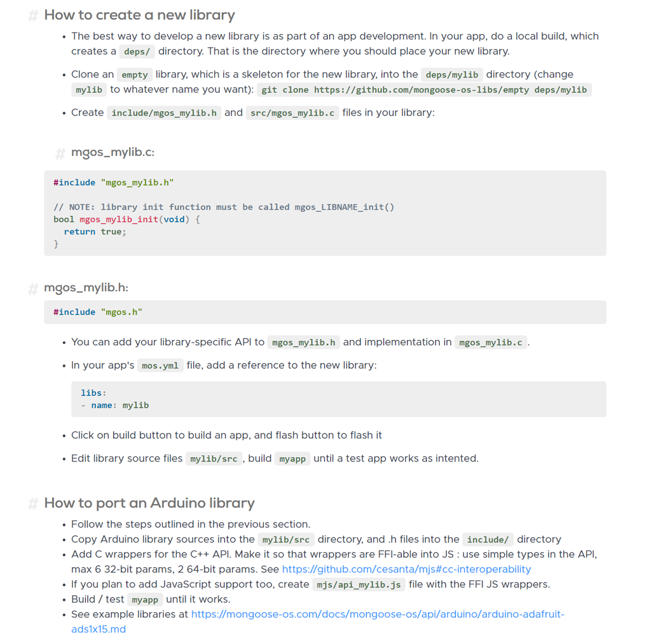Viewport: 651px width, 644px height.
Task: Click the "- name: mylib" YAML line
Action: tap(114, 405)
